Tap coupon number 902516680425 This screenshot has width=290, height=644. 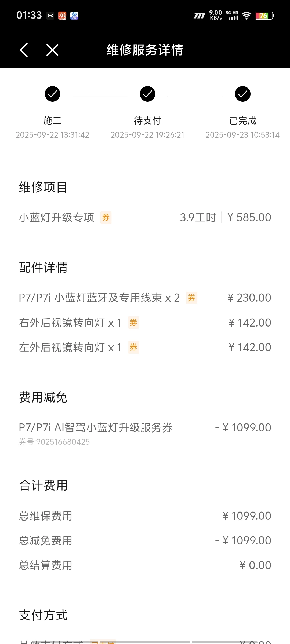pyautogui.click(x=54, y=442)
